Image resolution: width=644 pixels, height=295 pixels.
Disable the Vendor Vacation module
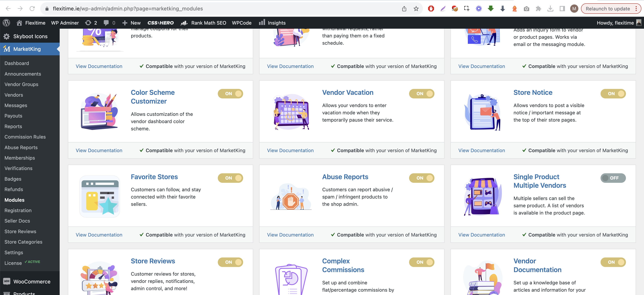point(422,94)
